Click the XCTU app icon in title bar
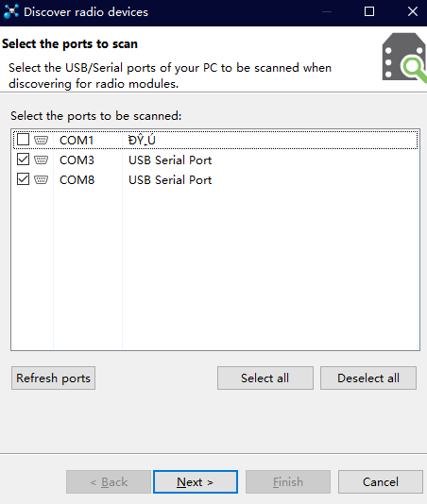Viewport: 427px width, 504px height. point(11,12)
